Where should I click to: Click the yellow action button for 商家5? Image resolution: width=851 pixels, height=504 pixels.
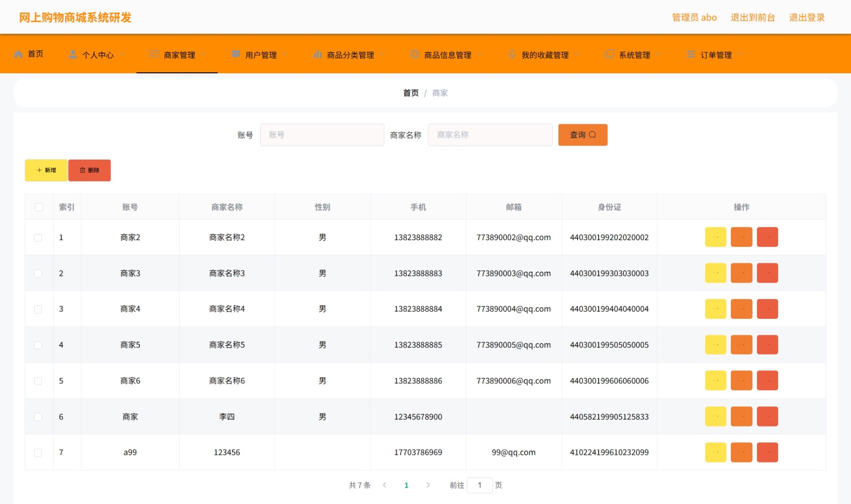(x=715, y=345)
